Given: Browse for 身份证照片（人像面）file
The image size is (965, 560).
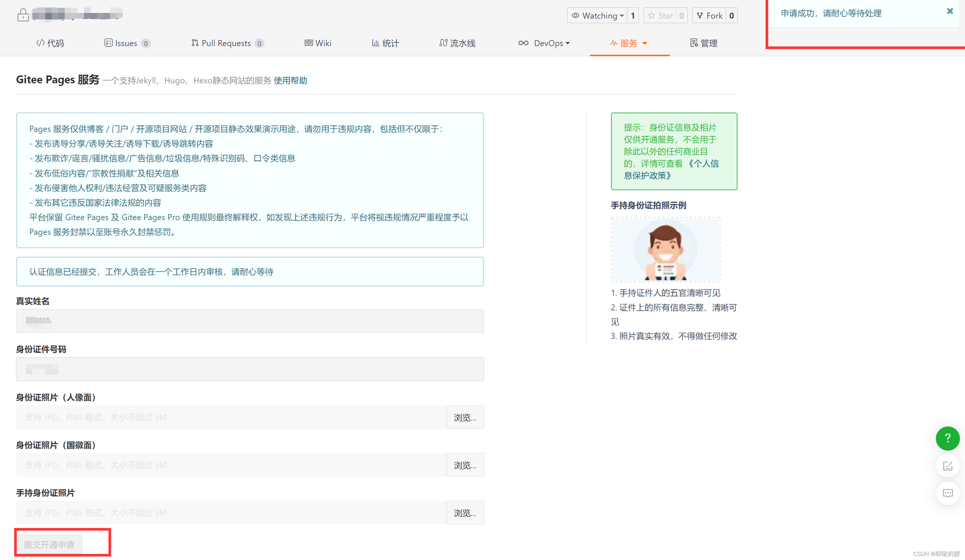Looking at the screenshot, I should 465,417.
